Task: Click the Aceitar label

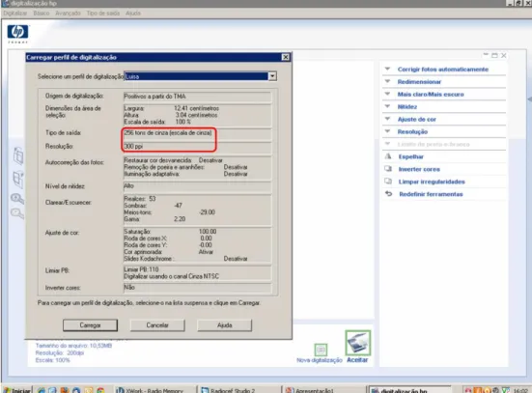Action: point(357,360)
